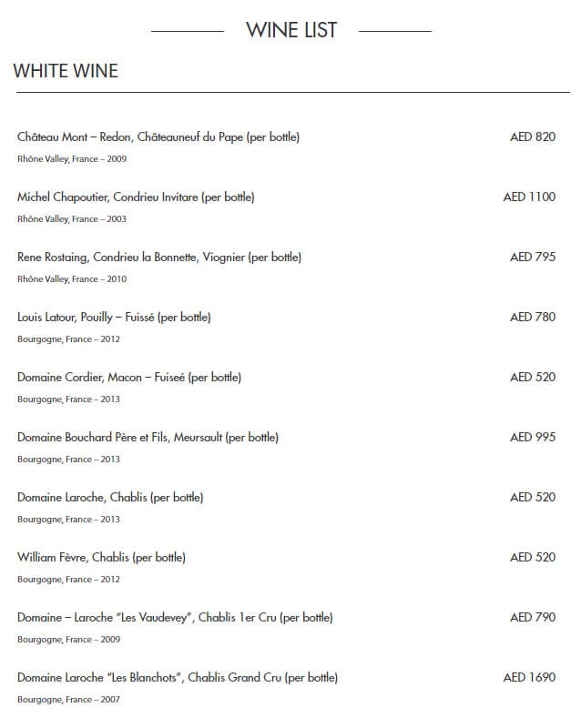The width and height of the screenshot is (581, 728).
Task: Click Bourgogne, France – 2012 under William Fèvre
Action: 69,580
